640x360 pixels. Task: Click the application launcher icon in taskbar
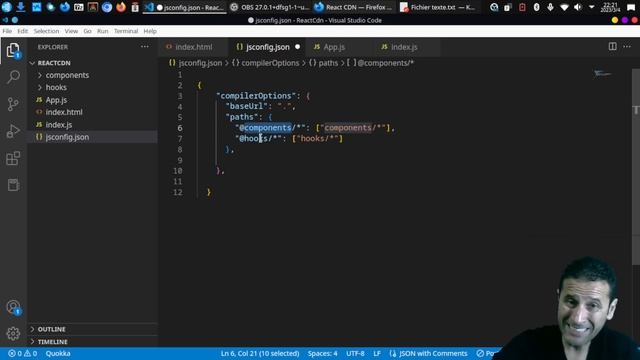(x=7, y=7)
